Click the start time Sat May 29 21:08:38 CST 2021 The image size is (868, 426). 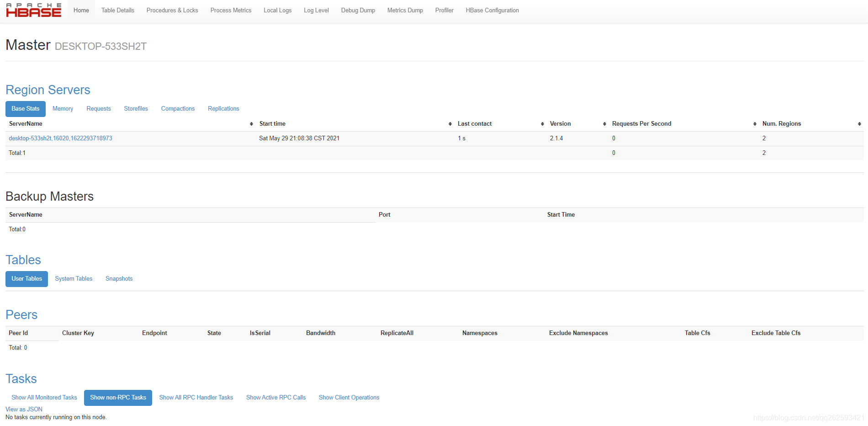point(299,138)
